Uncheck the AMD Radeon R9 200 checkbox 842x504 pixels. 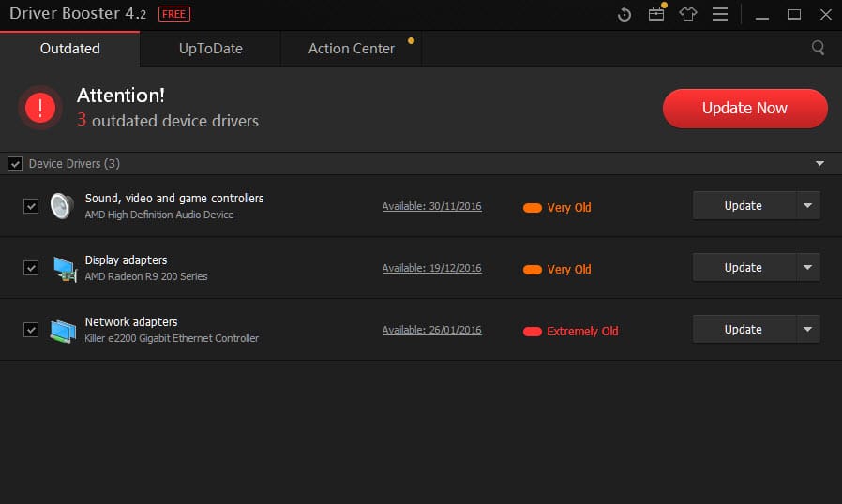[x=31, y=268]
